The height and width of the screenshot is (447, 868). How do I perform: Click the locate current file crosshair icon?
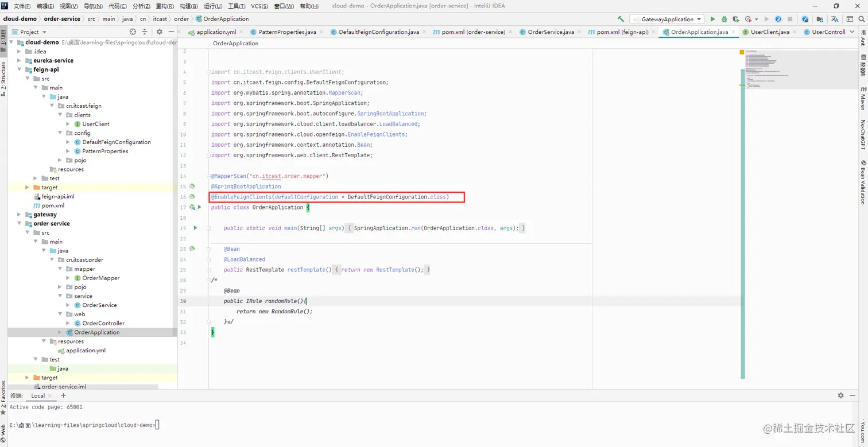pyautogui.click(x=133, y=32)
